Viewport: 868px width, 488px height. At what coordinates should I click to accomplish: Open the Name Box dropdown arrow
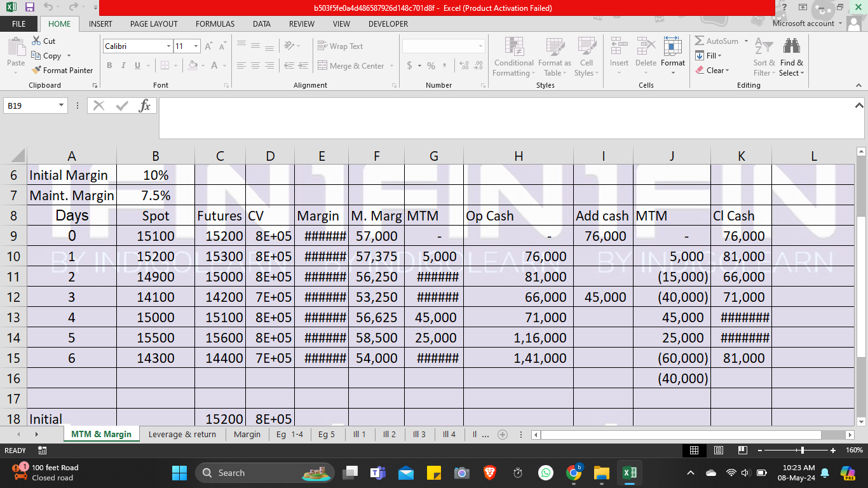[62, 106]
